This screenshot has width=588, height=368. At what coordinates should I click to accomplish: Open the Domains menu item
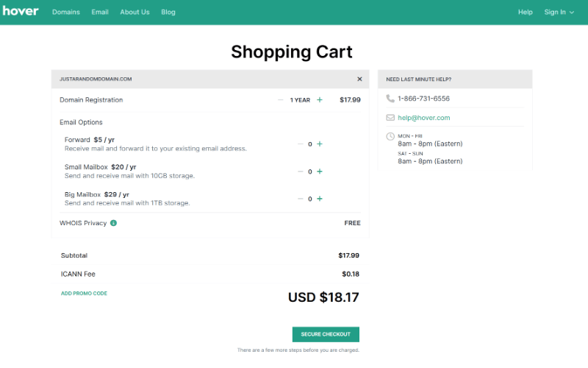[66, 12]
